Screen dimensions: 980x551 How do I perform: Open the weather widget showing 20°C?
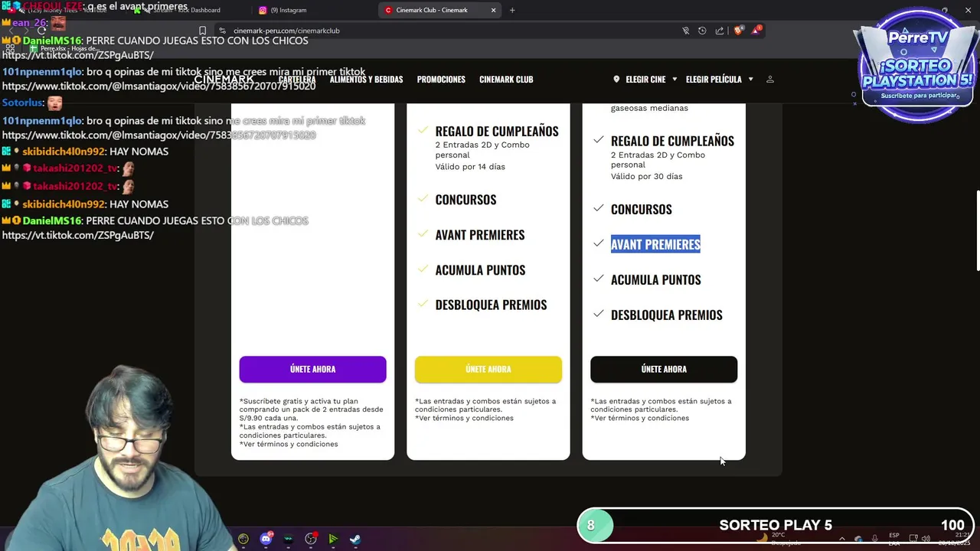778,539
